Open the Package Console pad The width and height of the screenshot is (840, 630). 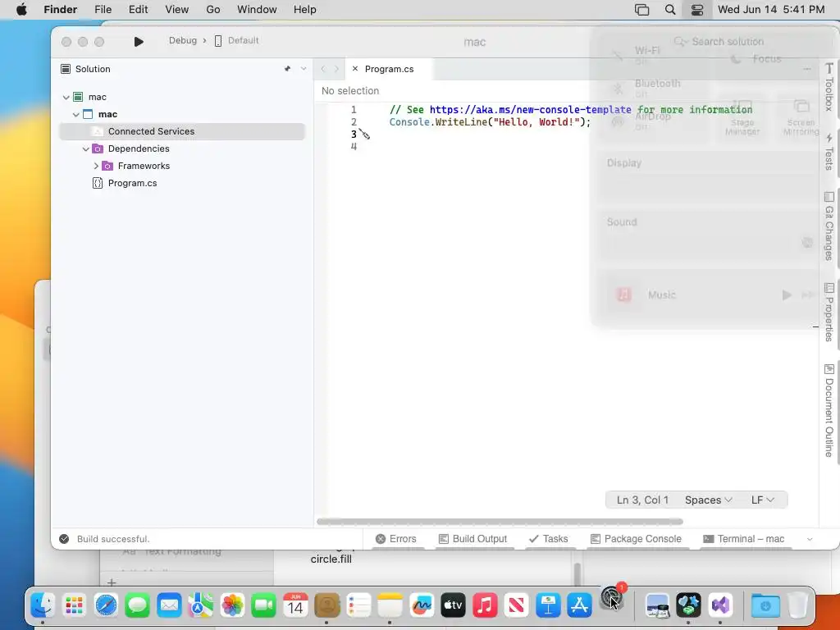tap(636, 539)
